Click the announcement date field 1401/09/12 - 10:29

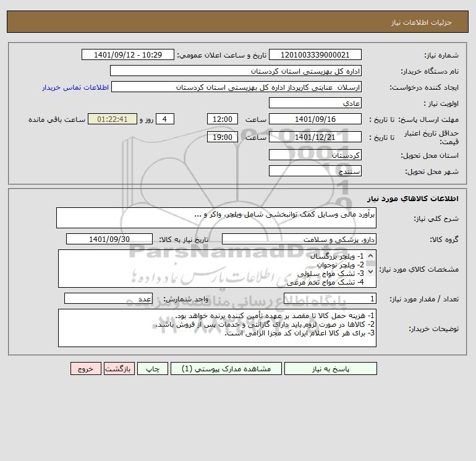128,54
